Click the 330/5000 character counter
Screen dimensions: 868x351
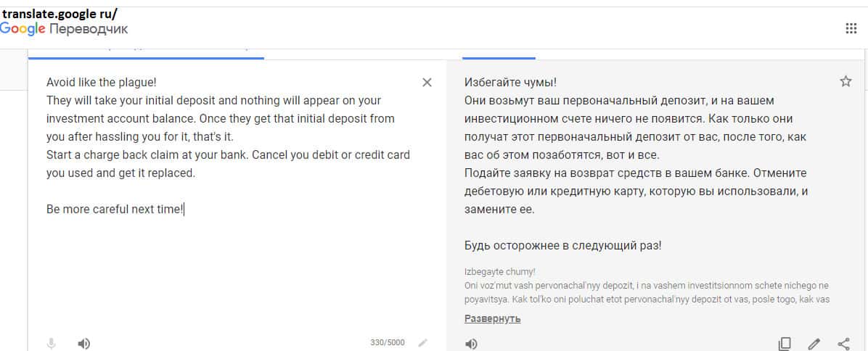click(388, 342)
